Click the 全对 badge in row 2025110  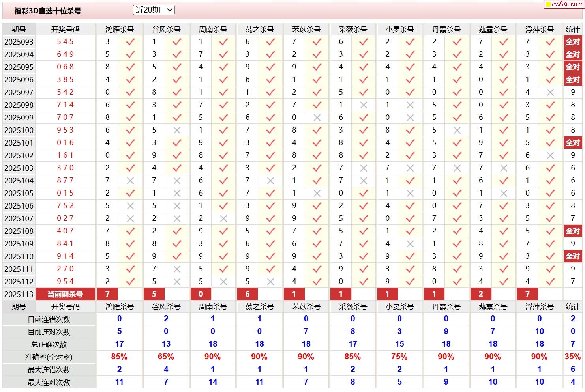pyautogui.click(x=573, y=256)
